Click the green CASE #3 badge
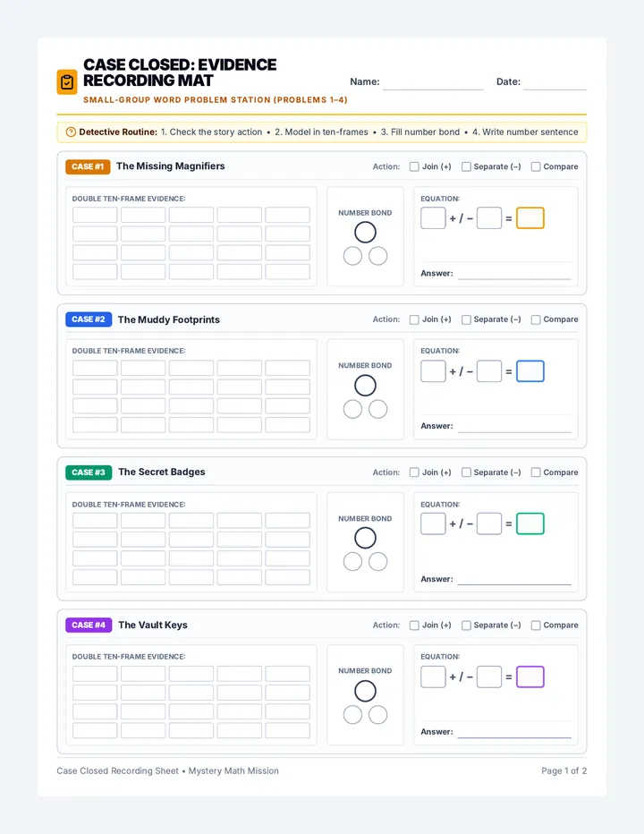Screen dimensions: 644x834 (89, 472)
